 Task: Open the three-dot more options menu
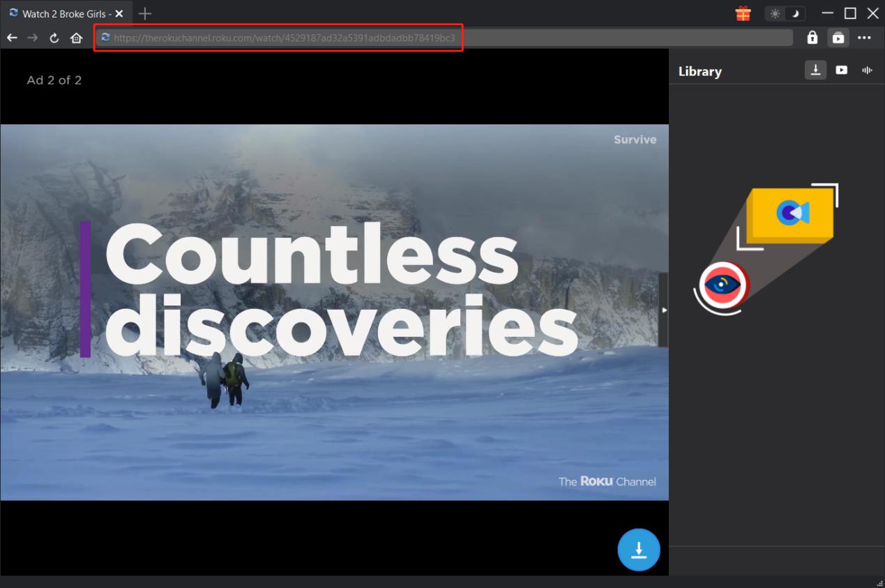click(x=865, y=38)
